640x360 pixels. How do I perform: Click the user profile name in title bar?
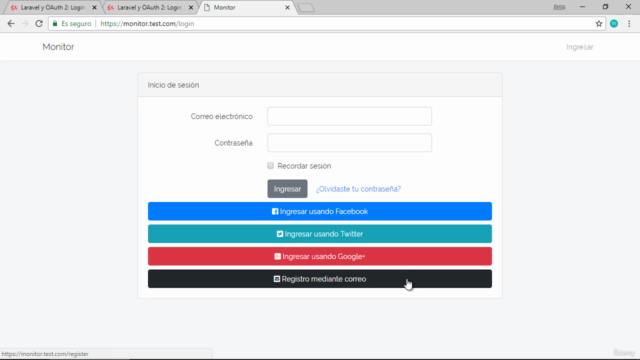[559, 7]
